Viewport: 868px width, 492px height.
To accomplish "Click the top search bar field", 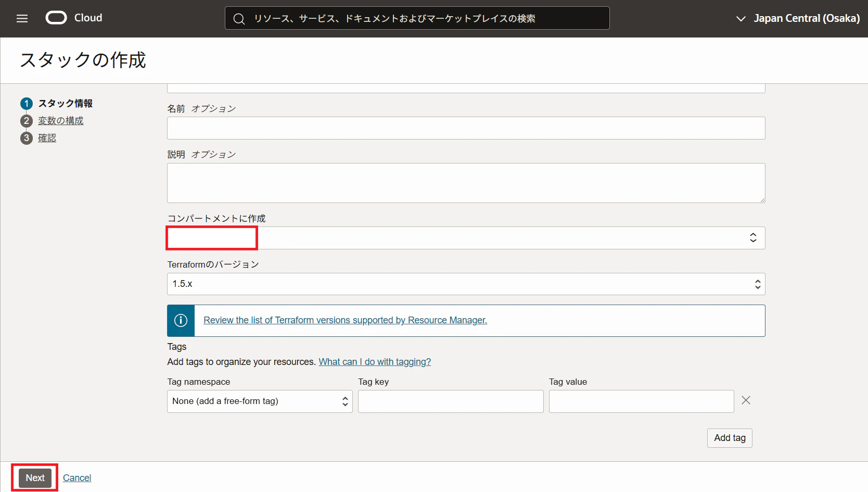I will 417,18.
